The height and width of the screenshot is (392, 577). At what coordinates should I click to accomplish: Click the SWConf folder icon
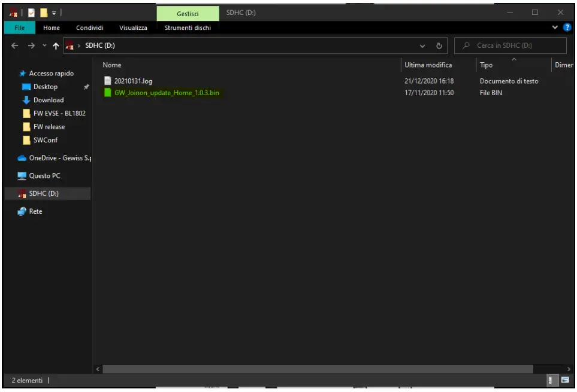point(26,140)
